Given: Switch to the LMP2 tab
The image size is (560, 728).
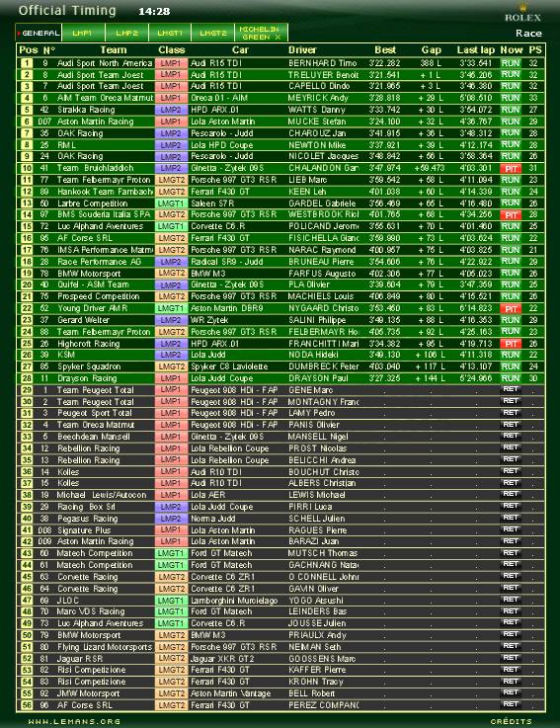Looking at the screenshot, I should click(x=126, y=33).
